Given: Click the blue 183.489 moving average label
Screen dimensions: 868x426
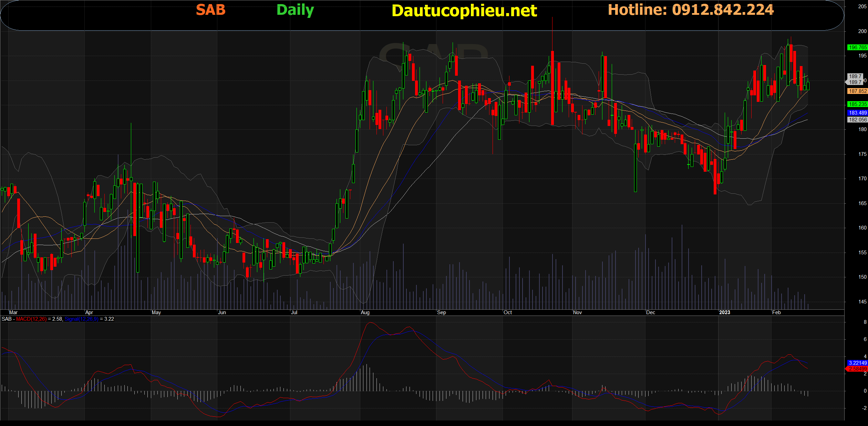Looking at the screenshot, I should click(x=857, y=113).
